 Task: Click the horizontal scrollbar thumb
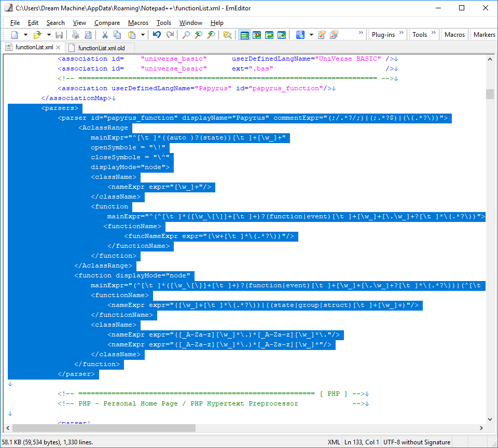[x=104, y=428]
